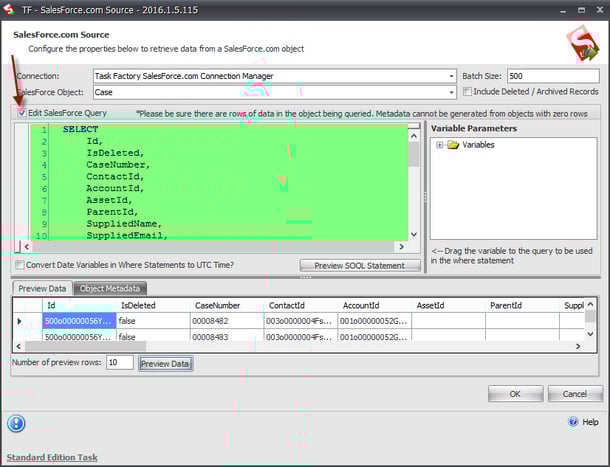Click the SELECT keyword in query editor

[81, 129]
